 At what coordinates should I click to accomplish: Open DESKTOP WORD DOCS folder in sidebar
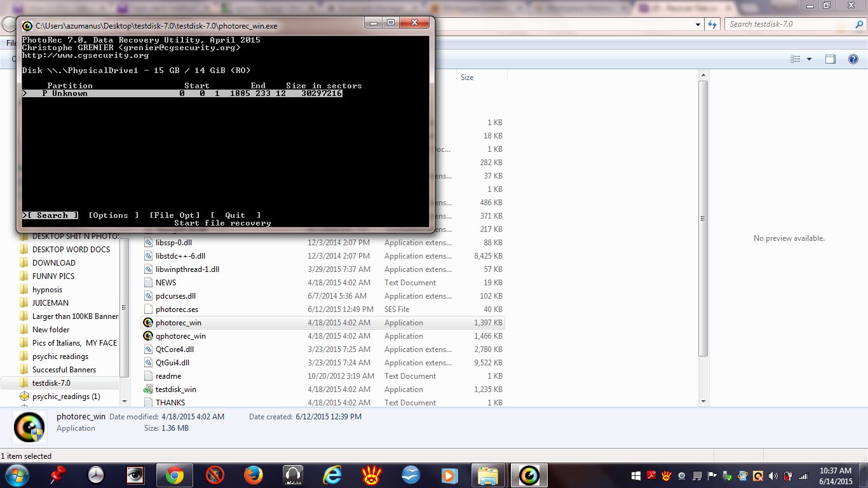[x=71, y=250]
